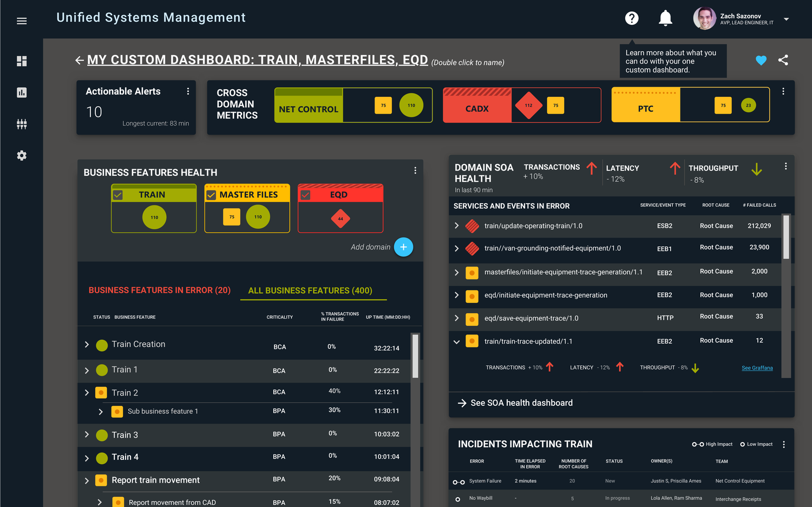Expand masterfiles/initiate-equipment-trace-generation row

pyautogui.click(x=456, y=272)
